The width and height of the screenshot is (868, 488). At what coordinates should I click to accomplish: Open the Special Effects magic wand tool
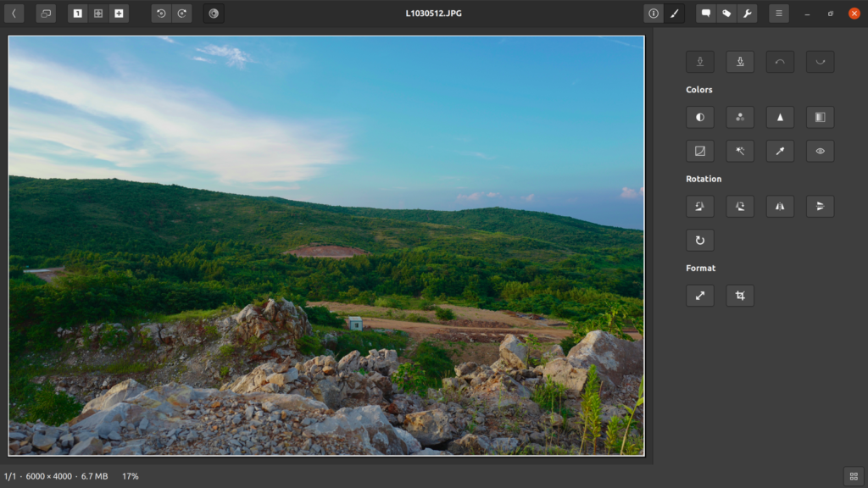point(740,152)
